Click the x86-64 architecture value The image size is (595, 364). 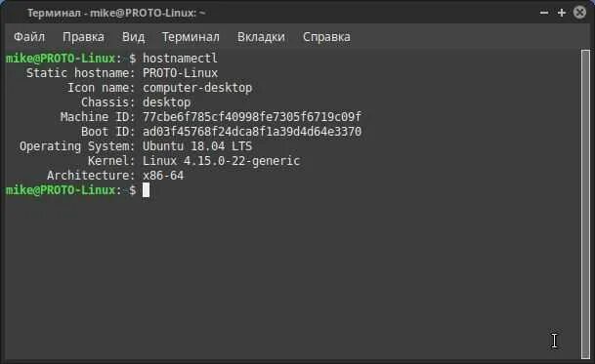pos(163,176)
